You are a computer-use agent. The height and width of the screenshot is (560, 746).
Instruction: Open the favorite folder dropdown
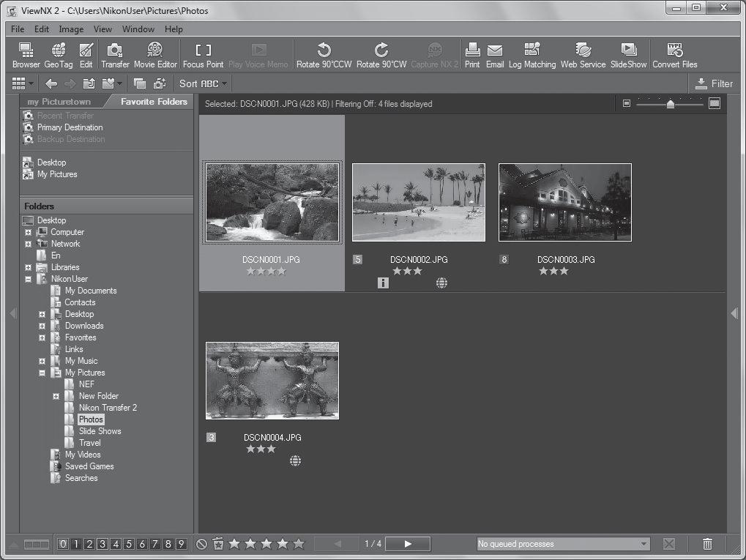[x=112, y=83]
